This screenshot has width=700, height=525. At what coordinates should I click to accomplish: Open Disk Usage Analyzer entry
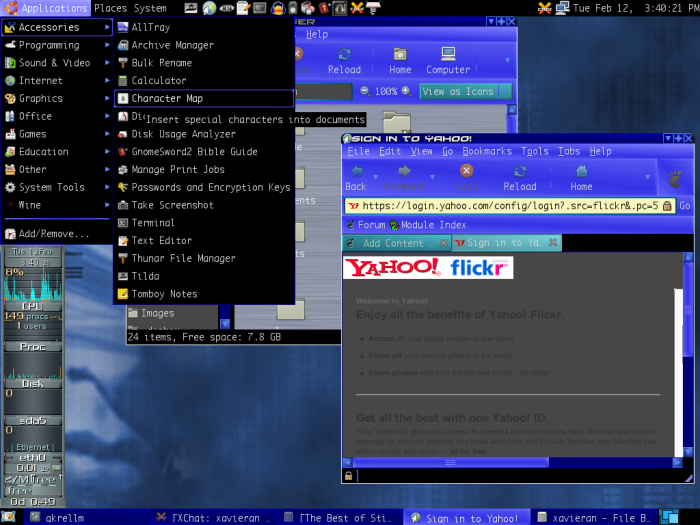click(204, 134)
